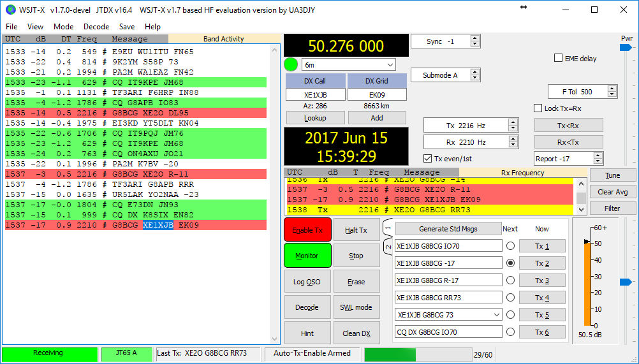The image size is (639, 364).
Task: Open the View menu
Action: click(x=35, y=27)
